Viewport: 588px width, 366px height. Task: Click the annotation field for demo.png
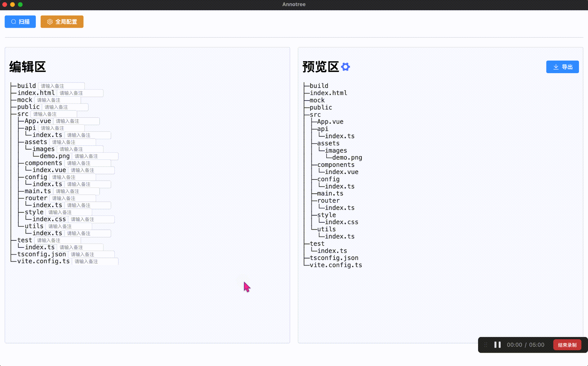coord(95,156)
